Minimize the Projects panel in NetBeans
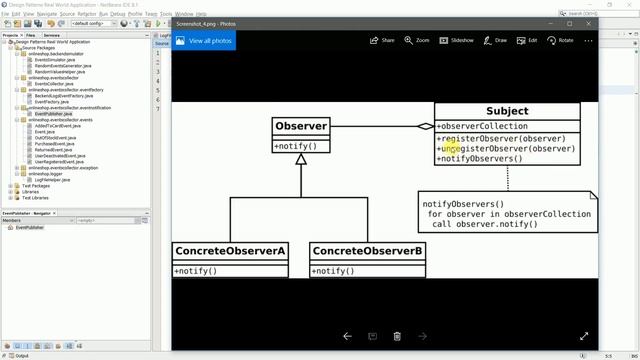This screenshot has height=360, width=640. tap(147, 36)
